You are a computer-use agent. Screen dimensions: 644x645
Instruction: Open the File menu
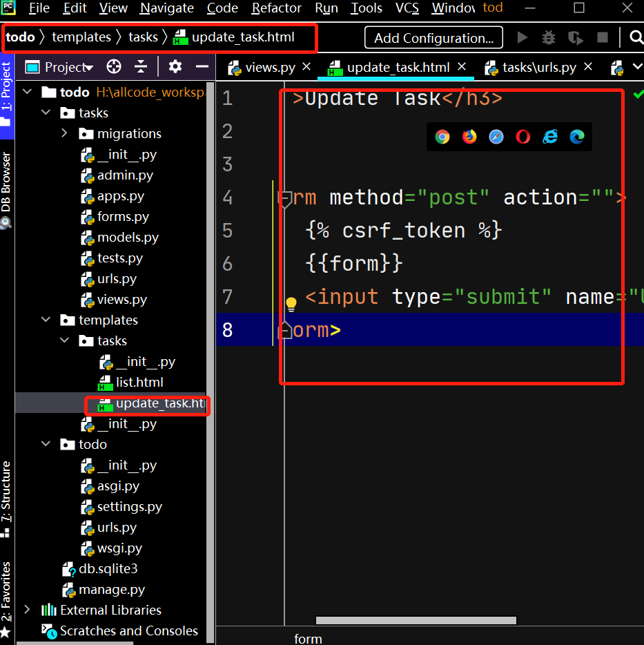point(39,8)
